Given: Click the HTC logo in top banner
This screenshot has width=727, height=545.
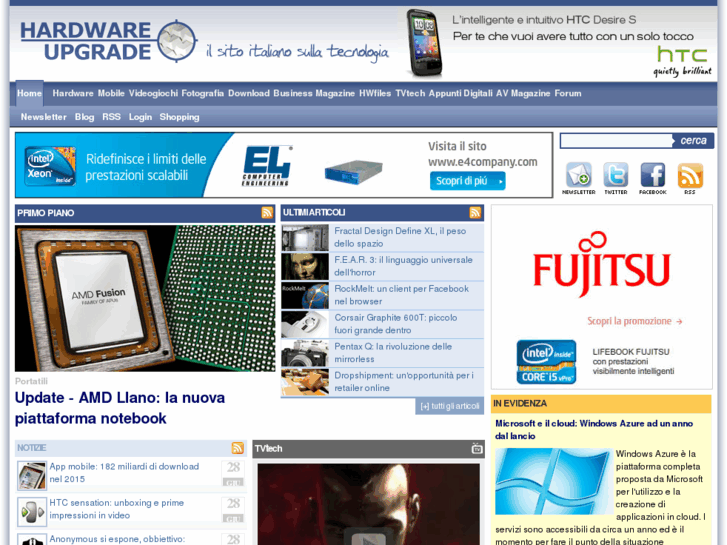Looking at the screenshot, I should 682,55.
